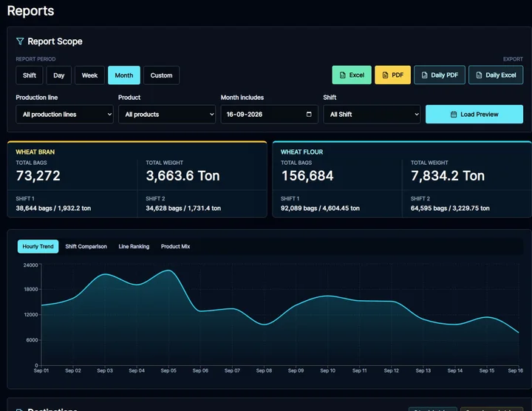The image size is (532, 411).
Task: Click the 24000 label on the y-axis
Action: (x=30, y=265)
